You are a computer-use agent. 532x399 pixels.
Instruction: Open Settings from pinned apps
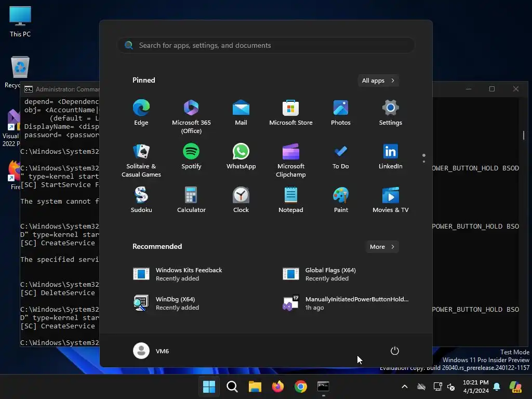coord(391,113)
